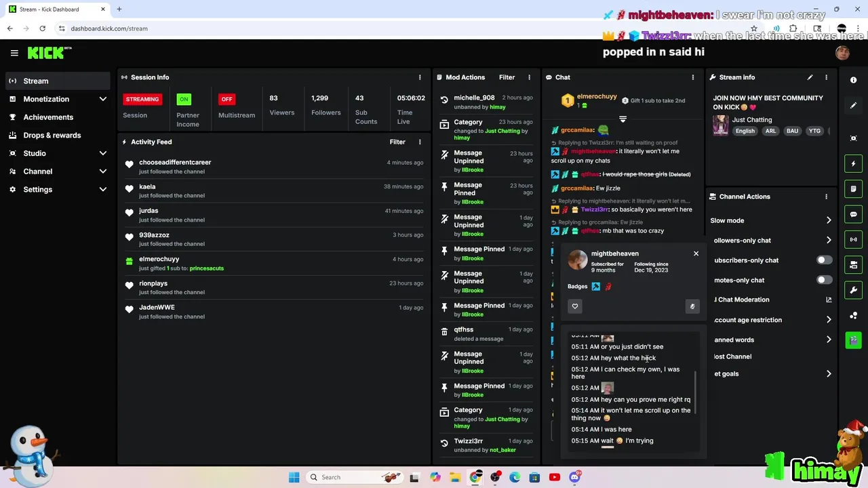The height and width of the screenshot is (488, 868).
Task: Open Channel Actions three-dot menu
Action: pyautogui.click(x=826, y=197)
